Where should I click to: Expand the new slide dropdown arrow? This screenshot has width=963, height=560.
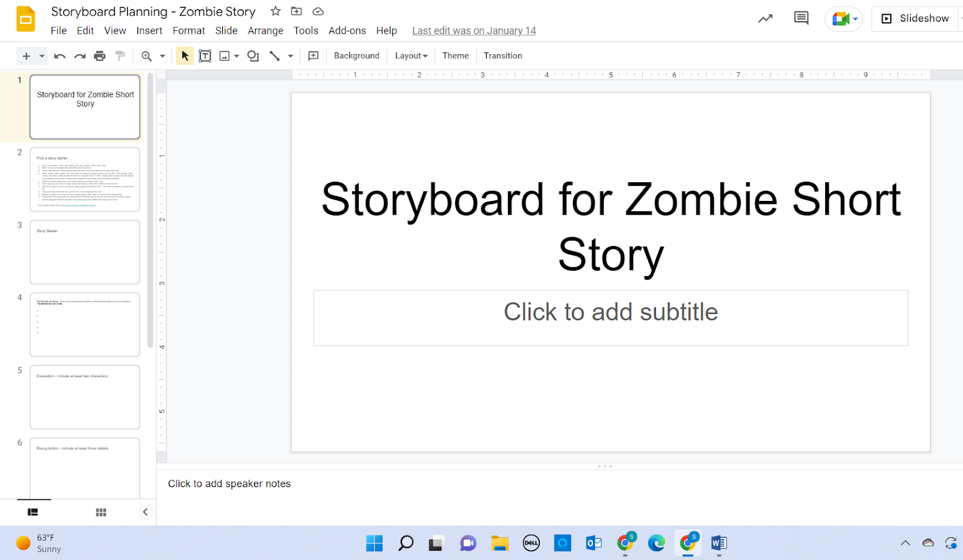pos(42,56)
